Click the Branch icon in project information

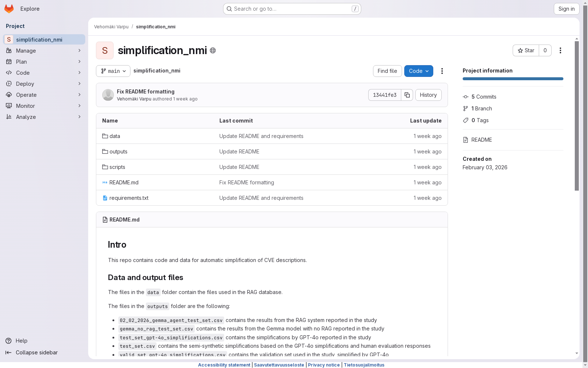pos(466,109)
